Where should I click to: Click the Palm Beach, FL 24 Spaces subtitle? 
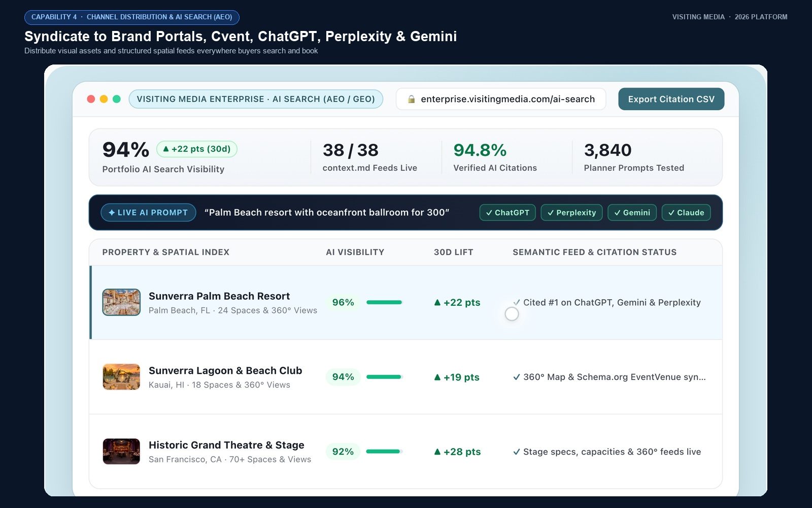[233, 310]
